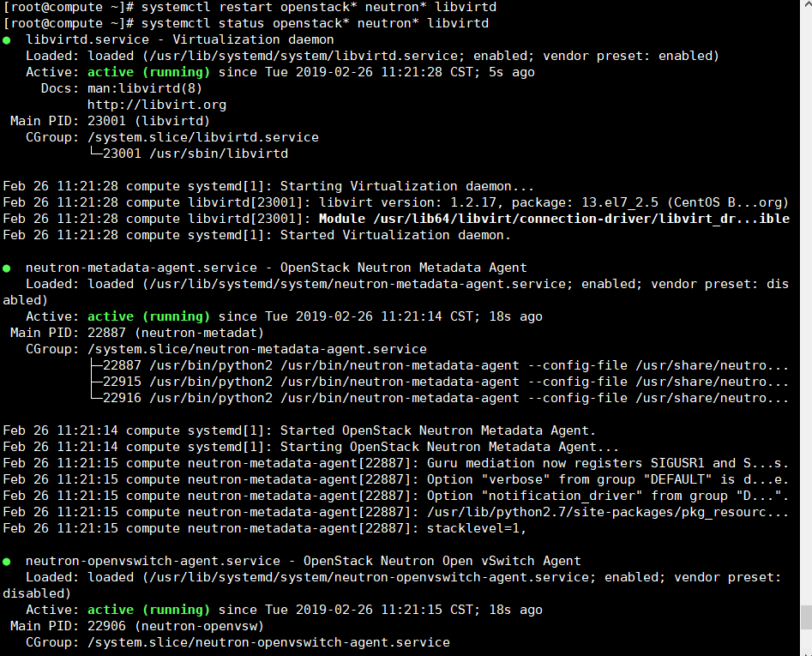Click the 'systemctl restart openstack* neutron* libvirtd' command
The width and height of the screenshot is (812, 656).
point(318,7)
